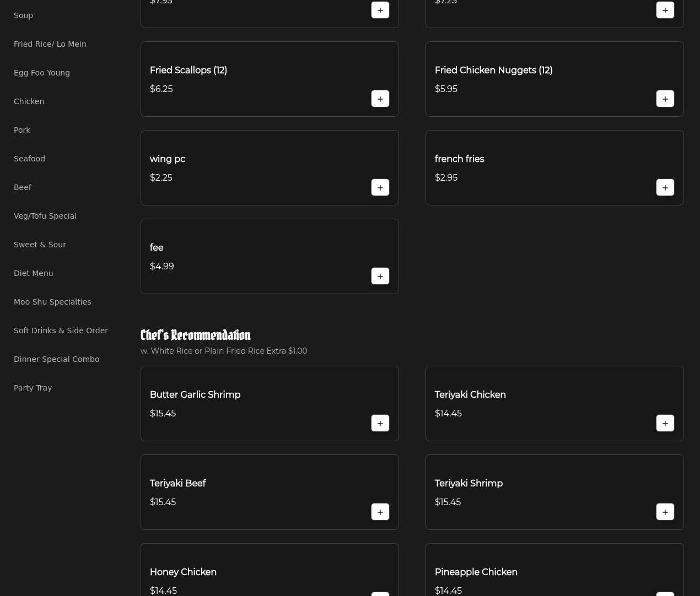Click plus button on fee item

coord(380,276)
